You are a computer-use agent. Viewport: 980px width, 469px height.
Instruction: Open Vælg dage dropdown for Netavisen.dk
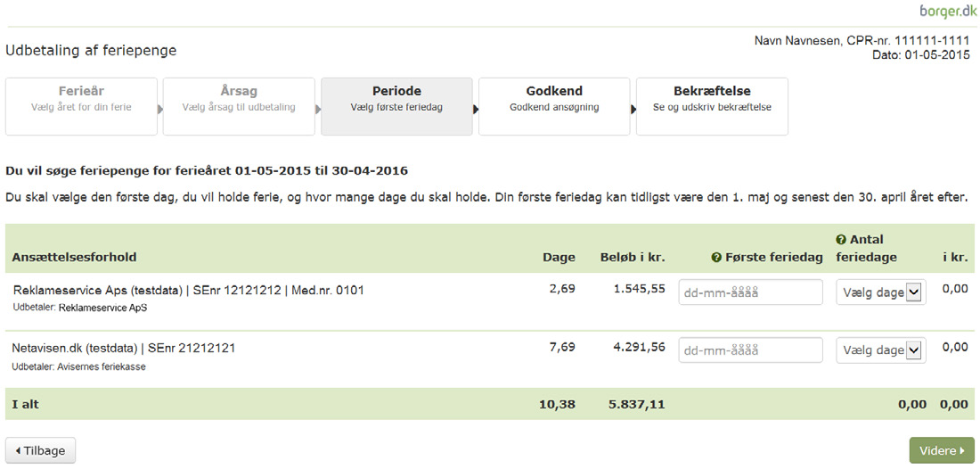[881, 350]
